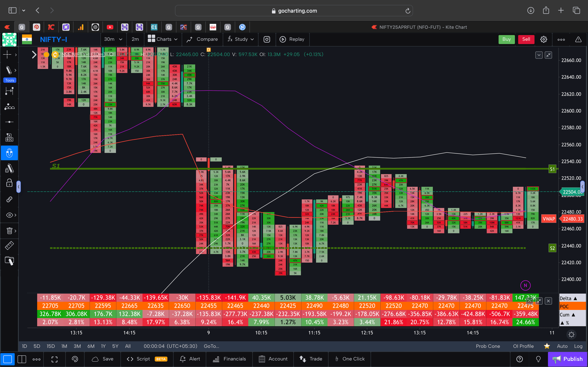Open the 30m timeframe dropdown

click(113, 39)
